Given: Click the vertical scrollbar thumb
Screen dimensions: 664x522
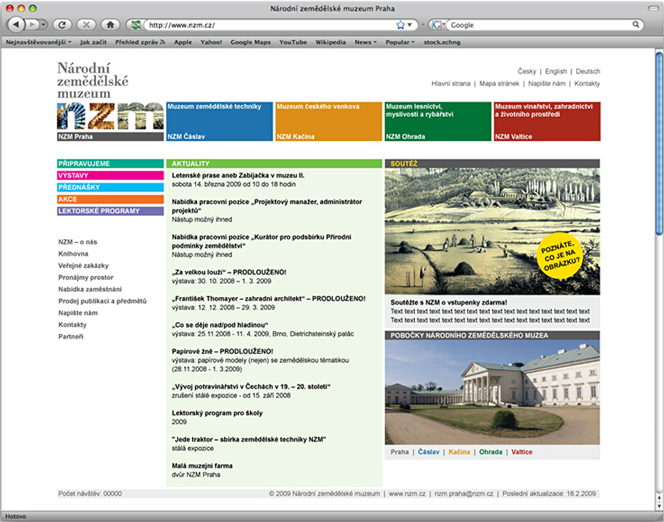Looking at the screenshot, I should point(659,143).
